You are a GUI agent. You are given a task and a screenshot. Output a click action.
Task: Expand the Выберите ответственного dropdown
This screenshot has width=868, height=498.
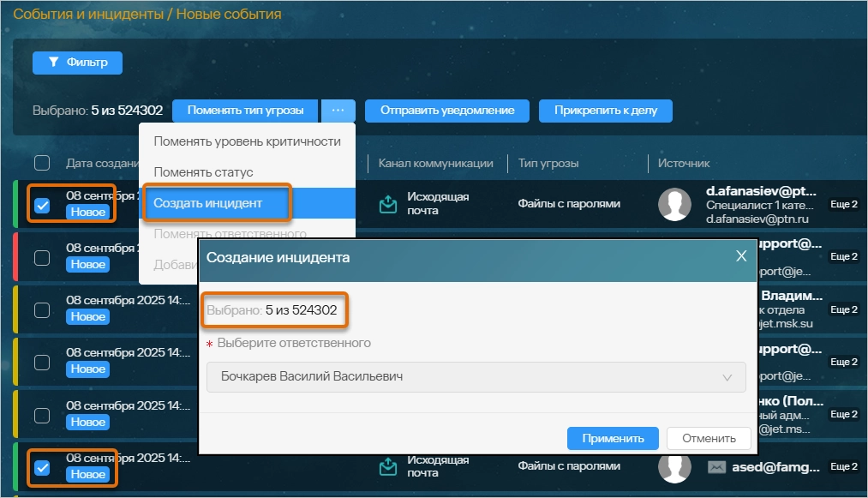tap(476, 377)
